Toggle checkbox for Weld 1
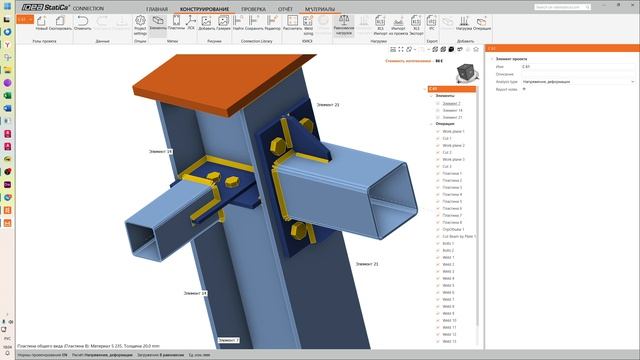The image size is (640, 360). (x=438, y=258)
